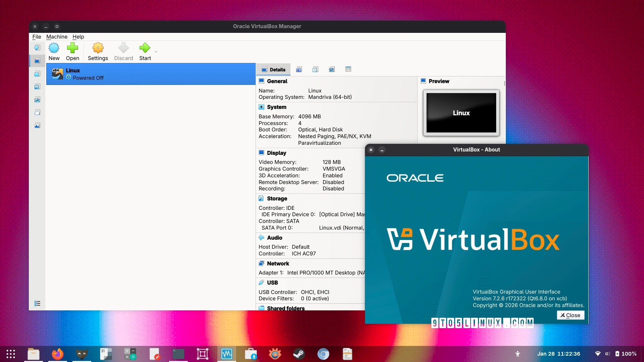Launch Firefox from the taskbar
The image size is (644, 362).
57,354
